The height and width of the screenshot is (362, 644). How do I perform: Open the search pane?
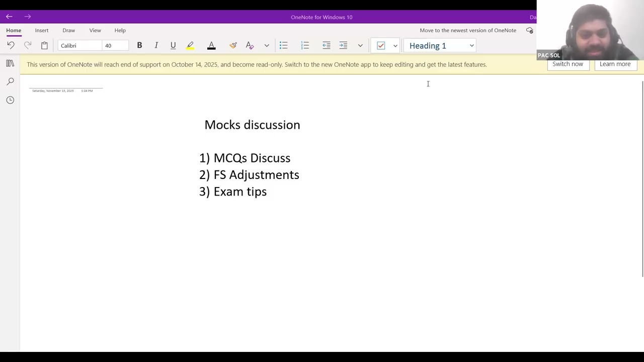click(10, 81)
